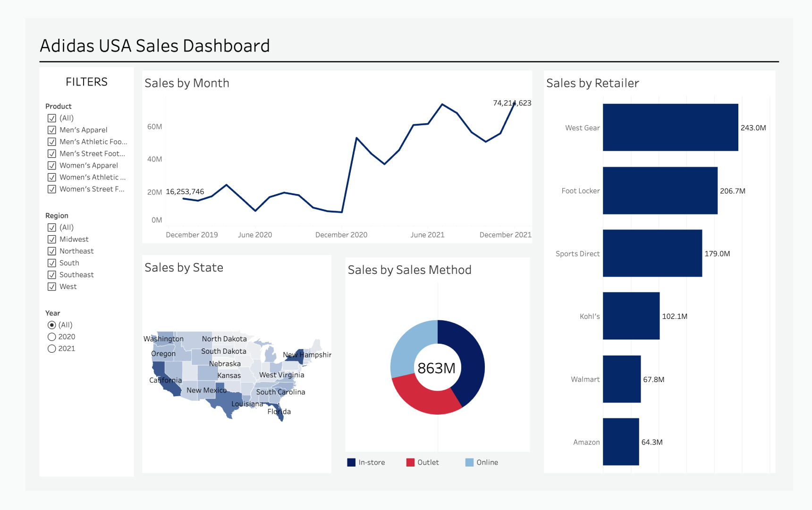The width and height of the screenshot is (812, 510).
Task: Uncheck the Southeast region filter
Action: tap(52, 274)
